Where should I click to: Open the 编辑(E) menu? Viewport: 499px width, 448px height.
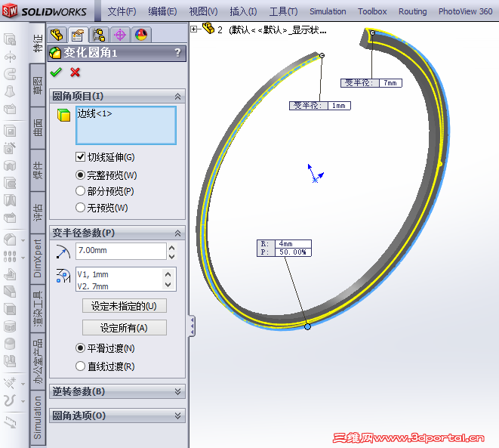pyautogui.click(x=162, y=11)
